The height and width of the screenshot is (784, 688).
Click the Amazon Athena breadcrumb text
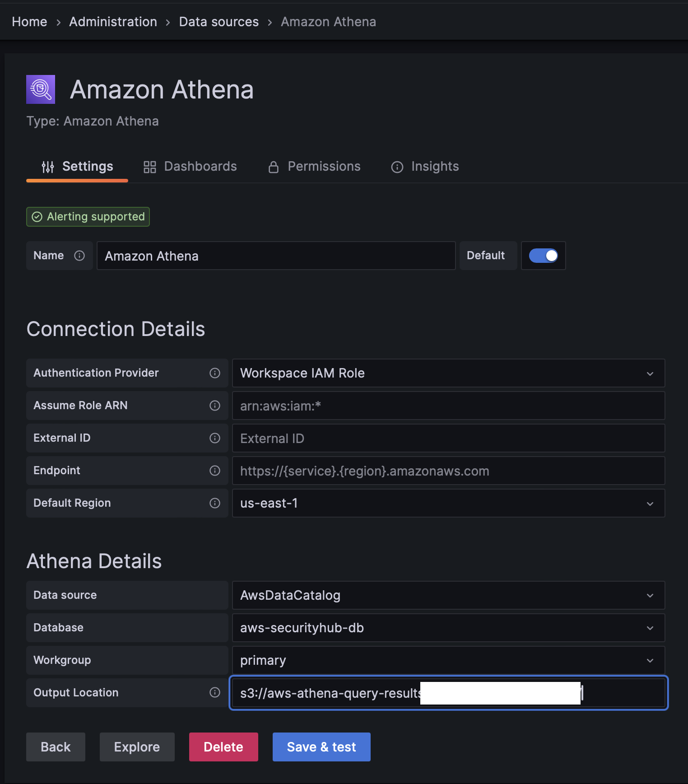coord(328,22)
